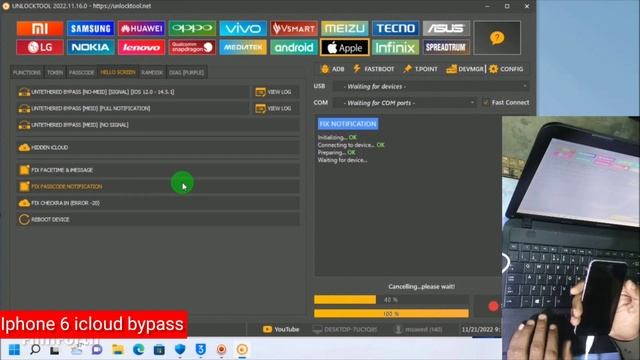Open the YouTube link in status bar
This screenshot has height=360, width=640.
tap(281, 329)
